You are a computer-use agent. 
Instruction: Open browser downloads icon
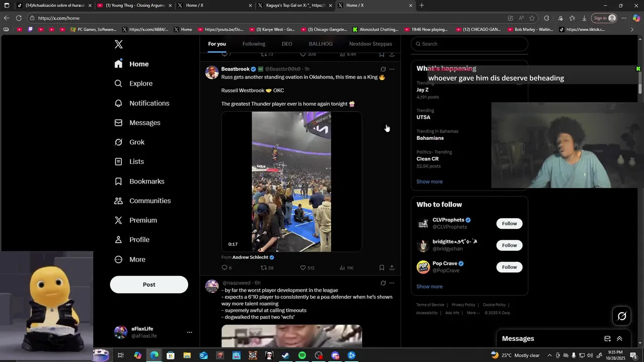pos(584,18)
